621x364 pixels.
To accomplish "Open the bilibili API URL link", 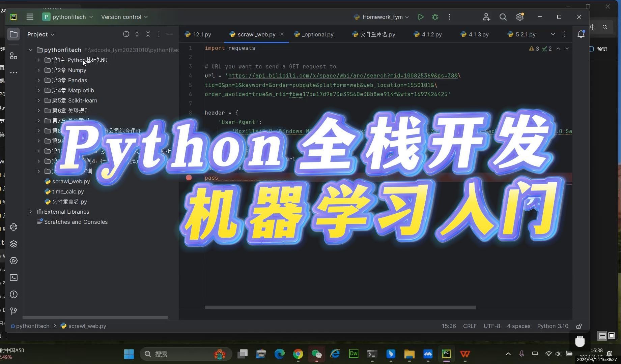I will coord(343,76).
